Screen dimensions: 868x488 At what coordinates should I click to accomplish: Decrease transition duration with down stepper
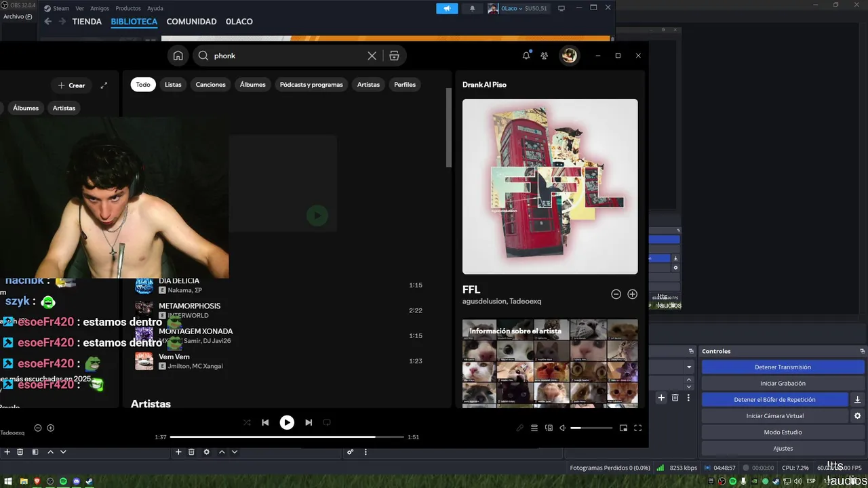689,386
